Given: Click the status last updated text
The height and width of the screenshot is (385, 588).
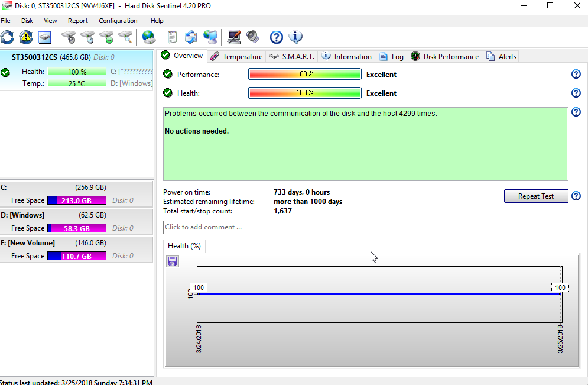Looking at the screenshot, I should click(76, 382).
